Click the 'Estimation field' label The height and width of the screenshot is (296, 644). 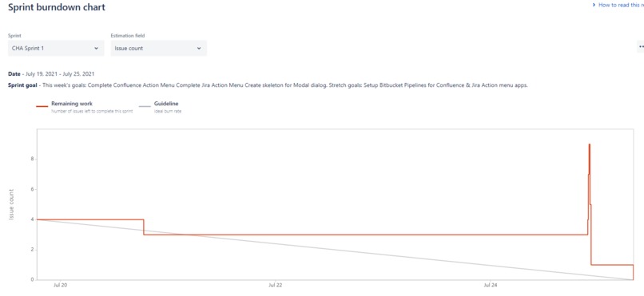(x=128, y=36)
